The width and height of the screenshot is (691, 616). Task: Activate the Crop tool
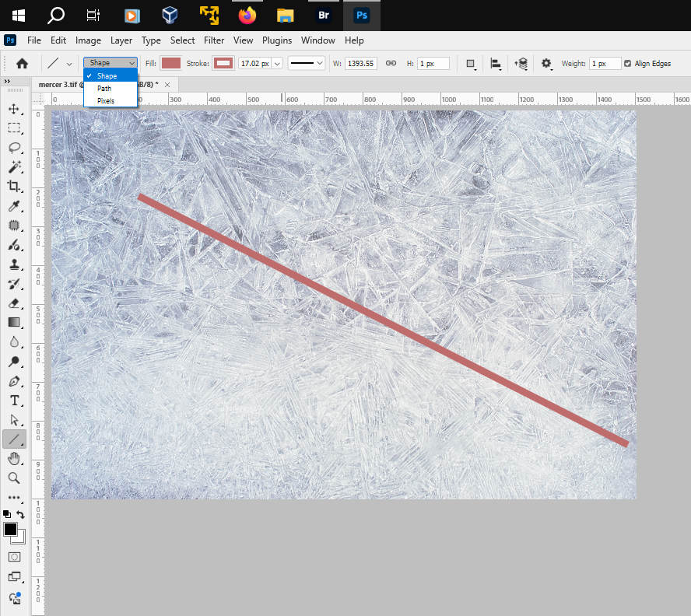[x=14, y=187]
